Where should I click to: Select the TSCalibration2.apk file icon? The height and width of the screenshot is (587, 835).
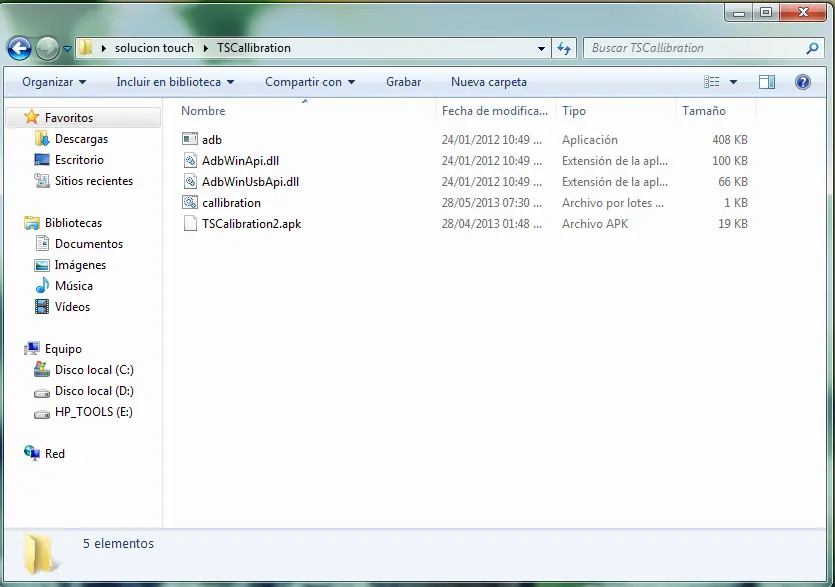click(x=190, y=224)
